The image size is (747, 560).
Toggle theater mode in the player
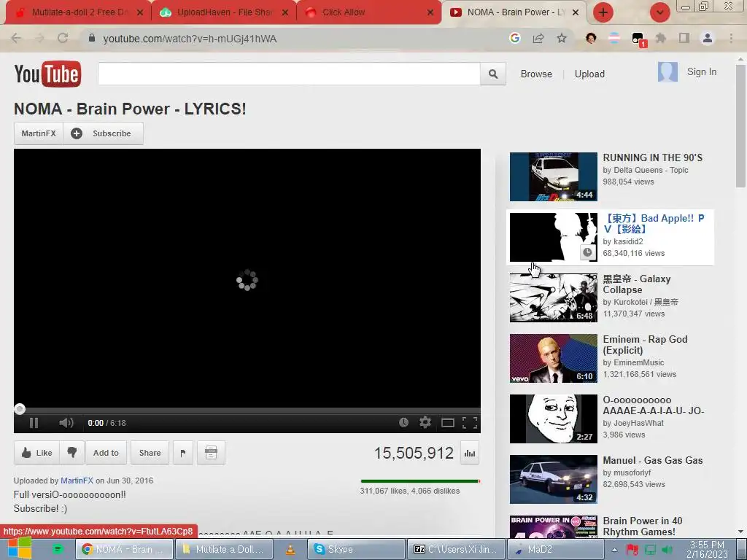(x=447, y=423)
